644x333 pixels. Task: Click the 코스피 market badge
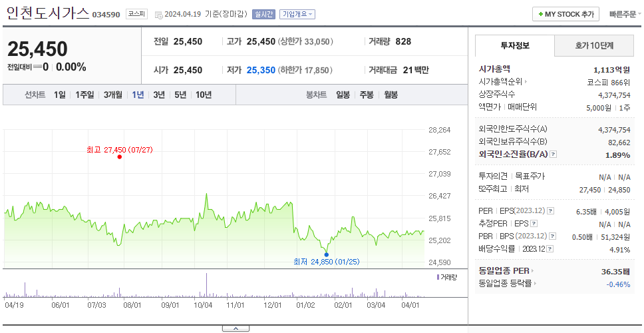click(136, 15)
